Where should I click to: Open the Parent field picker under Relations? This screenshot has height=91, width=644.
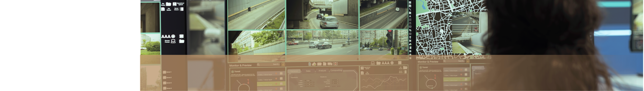pyautogui.click(x=335, y=80)
